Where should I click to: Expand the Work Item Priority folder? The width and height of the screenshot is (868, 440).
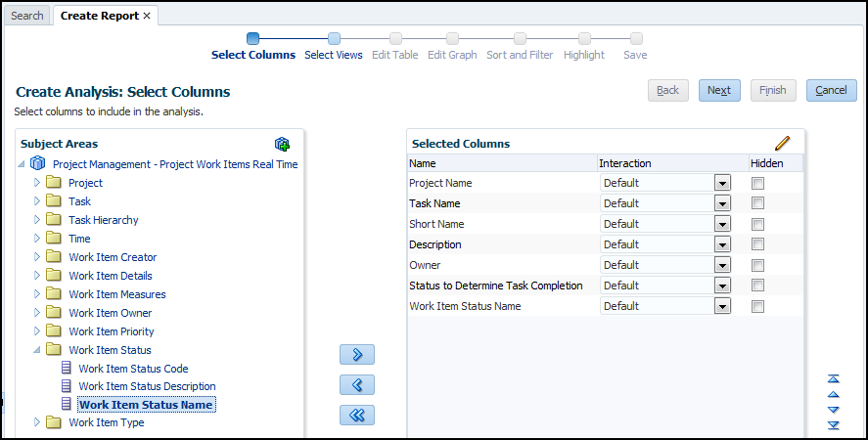[x=38, y=331]
